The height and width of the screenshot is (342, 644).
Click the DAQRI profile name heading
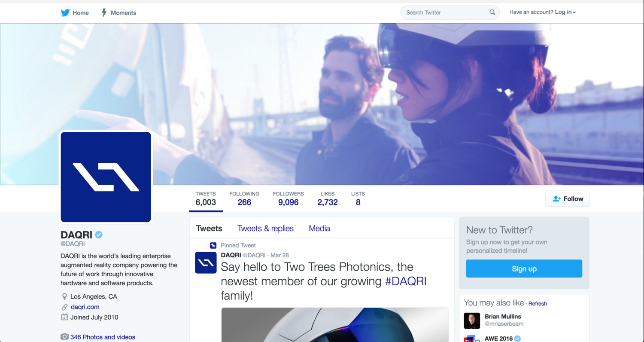click(76, 235)
